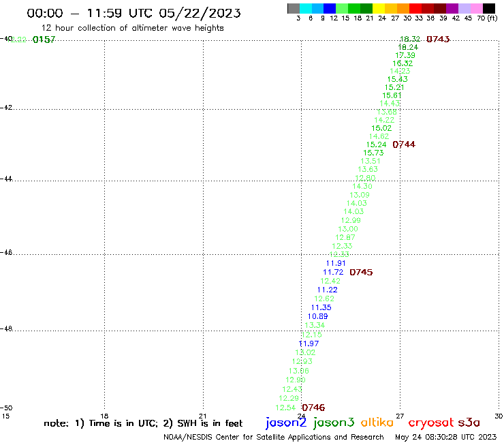Click the wave height value 14.43
Viewport: 504px width, 443px height.
(390, 104)
